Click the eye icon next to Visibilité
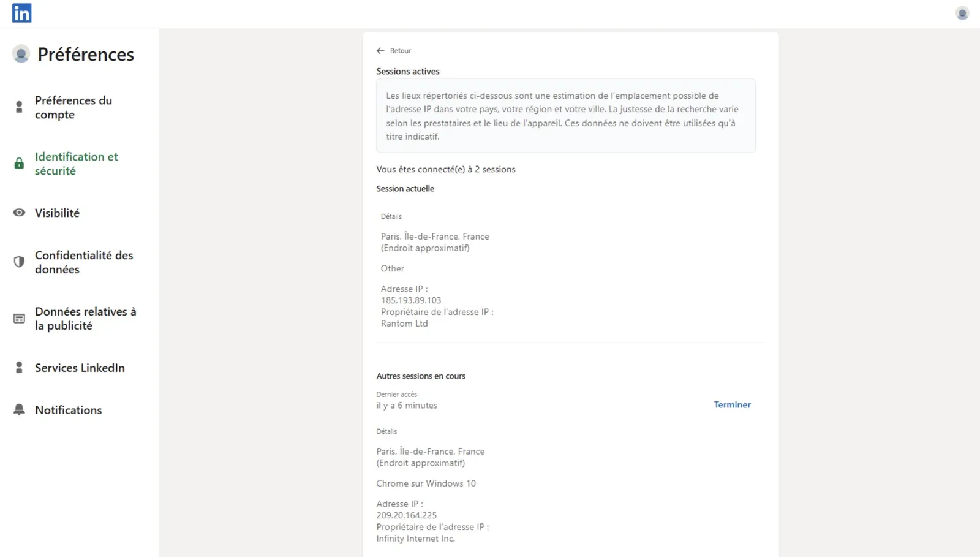Viewport: 980px width, 557px height. [19, 213]
